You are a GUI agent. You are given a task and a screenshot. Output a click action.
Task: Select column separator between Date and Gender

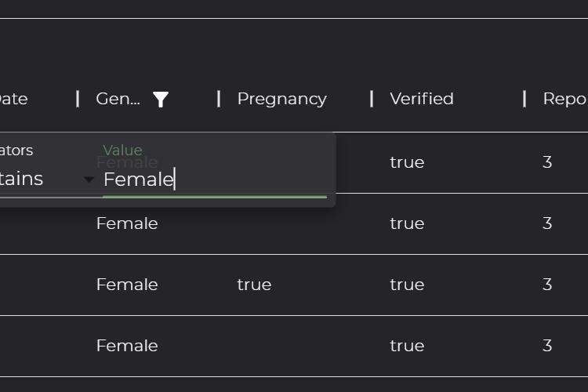78,99
